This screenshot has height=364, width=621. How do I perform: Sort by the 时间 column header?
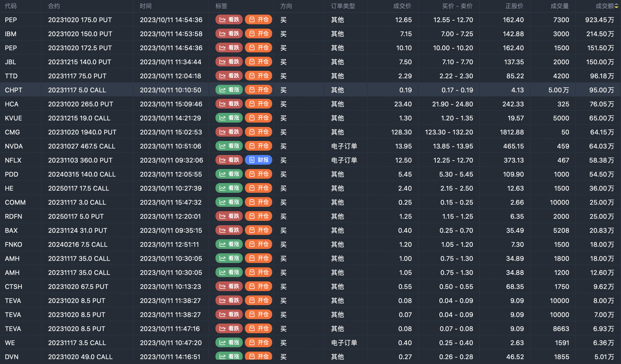(x=146, y=6)
